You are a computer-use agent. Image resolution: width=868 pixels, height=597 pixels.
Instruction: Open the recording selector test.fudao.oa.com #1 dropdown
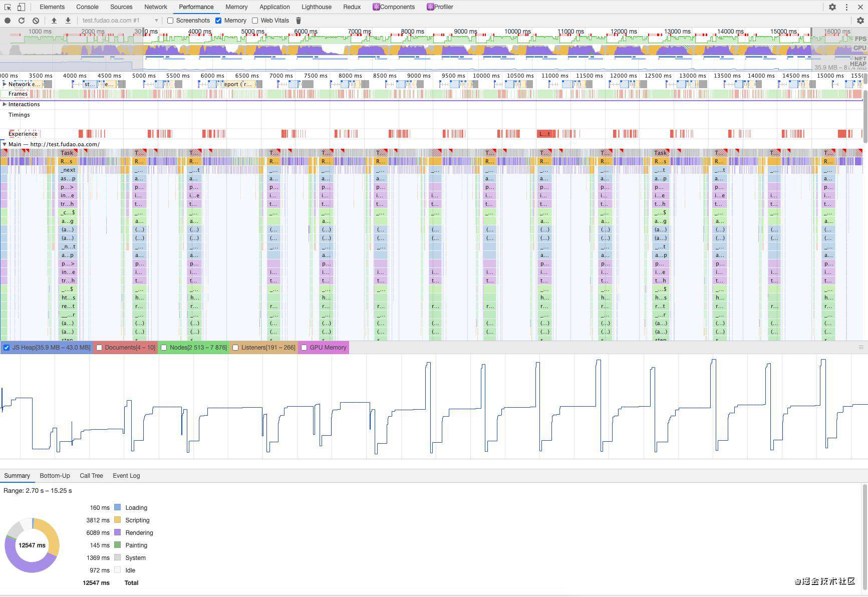[x=120, y=21]
